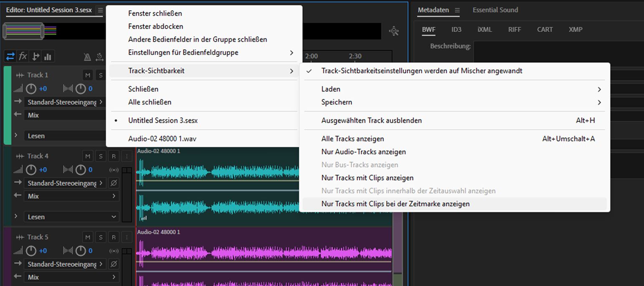Expand Track 4 automation lanes arrow
The height and width of the screenshot is (286, 644).
[x=16, y=216]
